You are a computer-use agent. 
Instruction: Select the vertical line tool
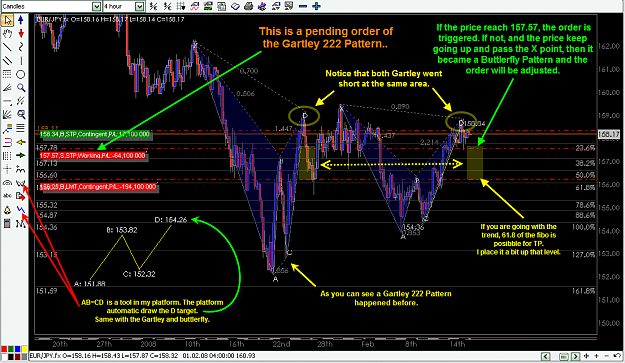21,61
